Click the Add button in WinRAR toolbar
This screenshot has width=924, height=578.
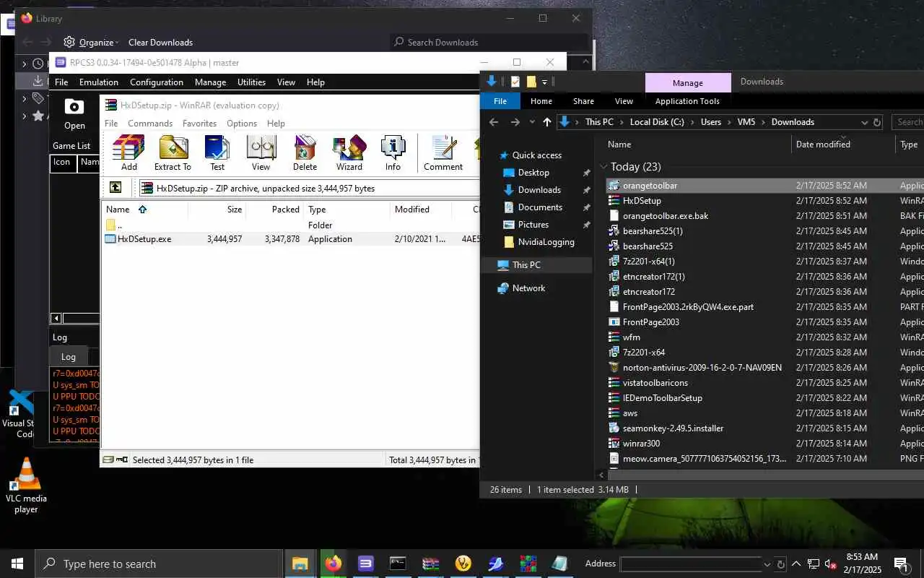[129, 153]
